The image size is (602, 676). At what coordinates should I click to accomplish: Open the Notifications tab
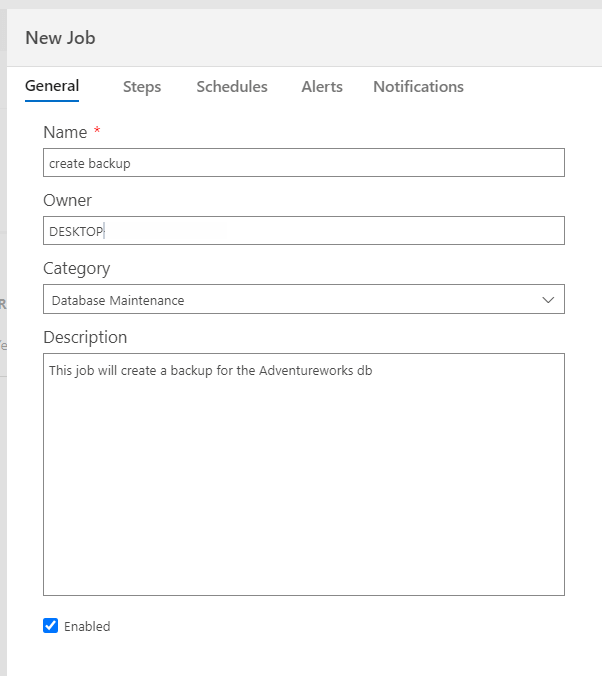(418, 87)
